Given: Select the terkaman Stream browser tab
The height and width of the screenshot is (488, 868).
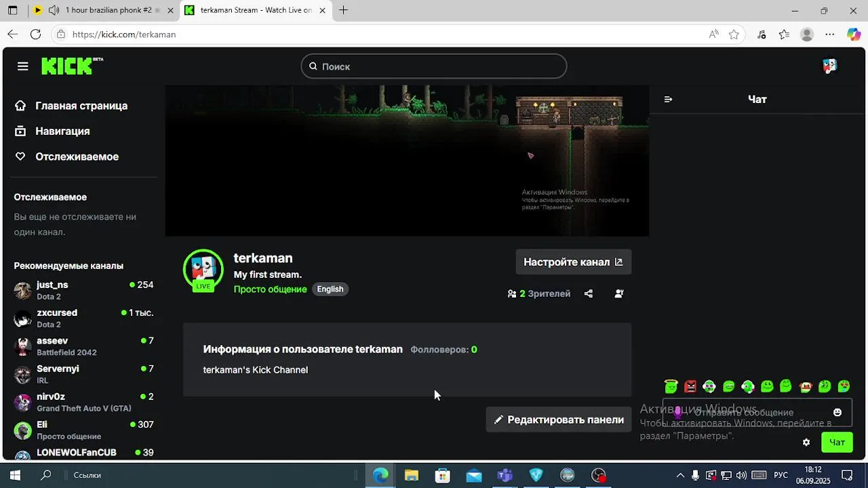Looking at the screenshot, I should (256, 10).
